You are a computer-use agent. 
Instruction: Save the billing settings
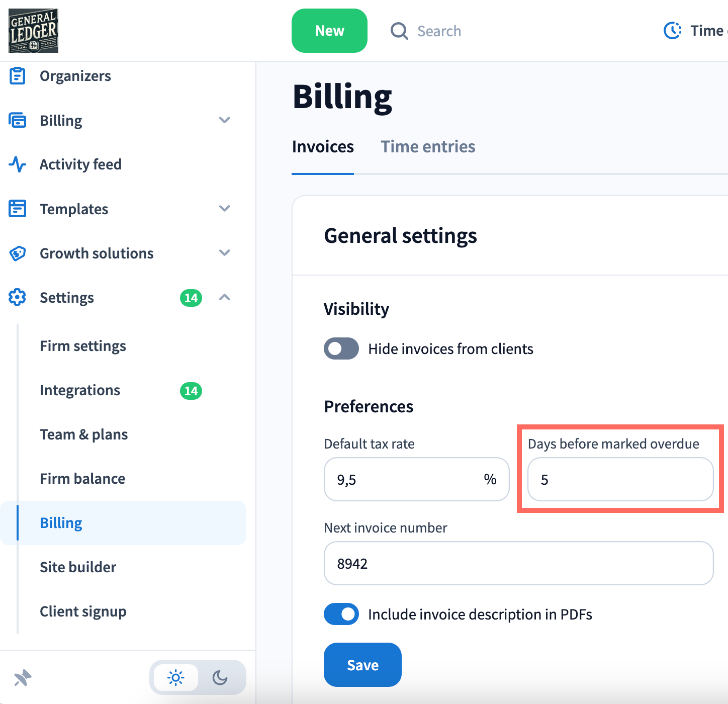pyautogui.click(x=362, y=665)
